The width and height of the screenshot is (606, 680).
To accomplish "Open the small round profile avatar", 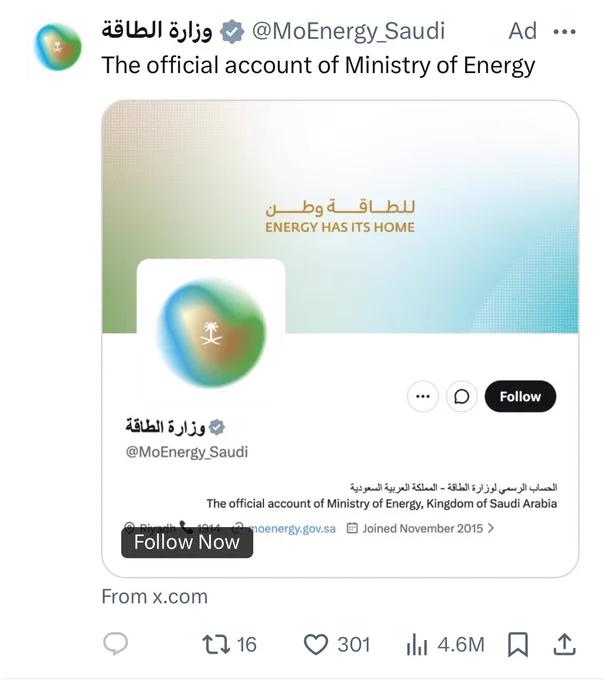I will (58, 47).
